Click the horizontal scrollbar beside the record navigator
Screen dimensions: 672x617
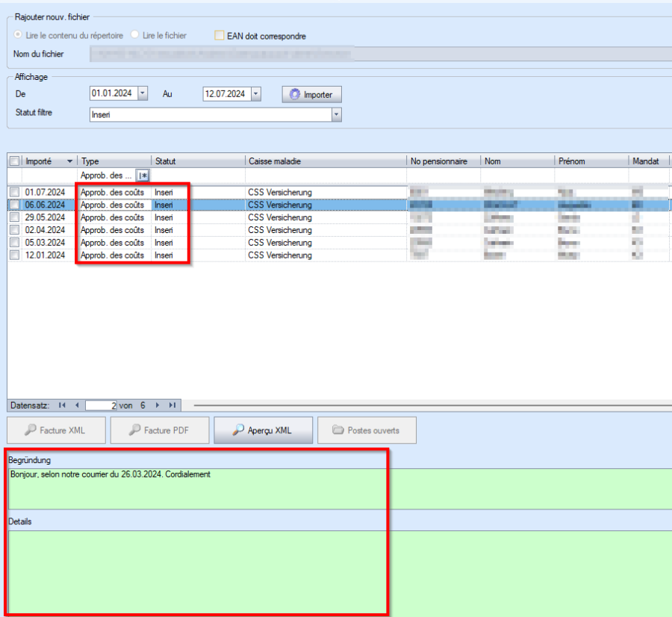coord(433,405)
